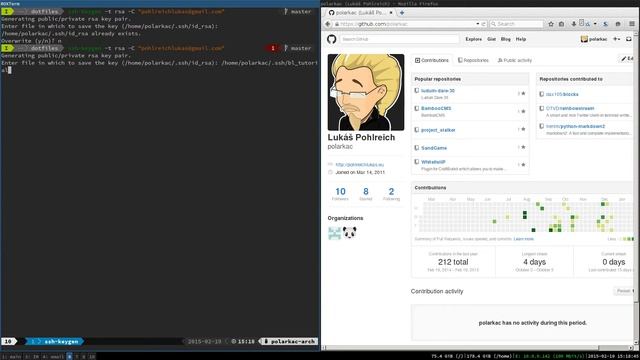
Task: Click the Firefox Search box
Action: [x=517, y=24]
